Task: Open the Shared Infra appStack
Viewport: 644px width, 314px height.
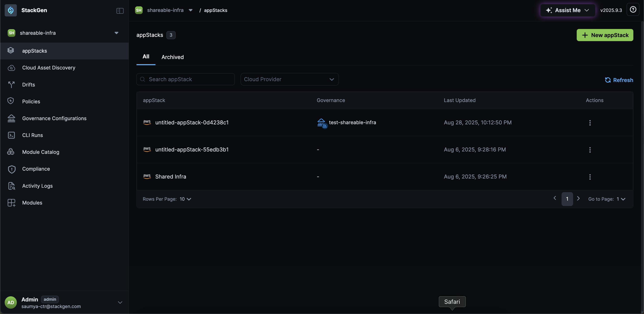Action: point(171,177)
